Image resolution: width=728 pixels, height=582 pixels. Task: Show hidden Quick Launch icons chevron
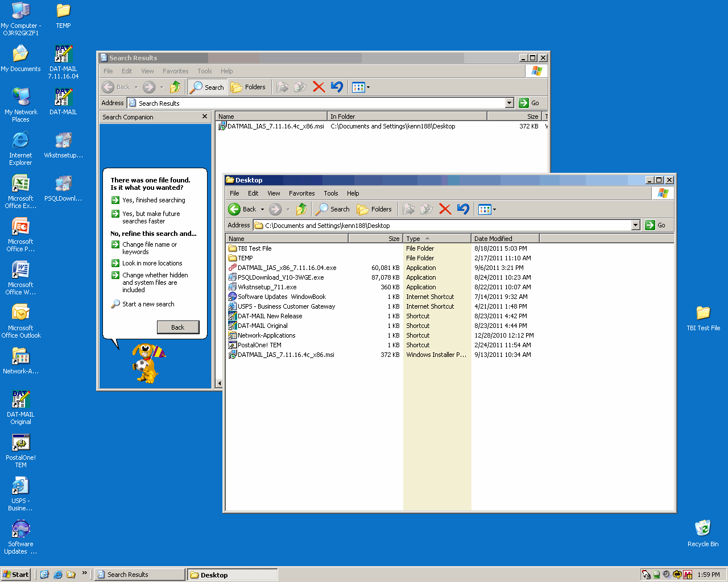84,573
